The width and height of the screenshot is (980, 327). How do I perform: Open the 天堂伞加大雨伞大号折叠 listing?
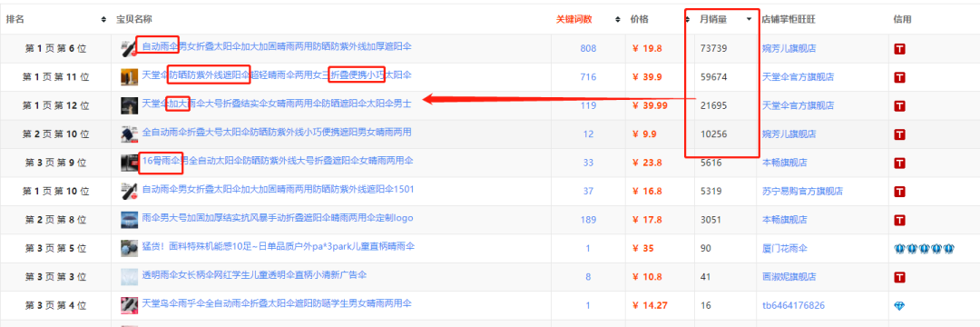click(277, 104)
